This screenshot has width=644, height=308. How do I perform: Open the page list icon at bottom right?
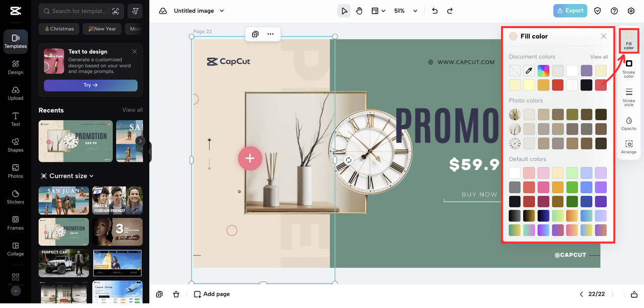(634, 294)
